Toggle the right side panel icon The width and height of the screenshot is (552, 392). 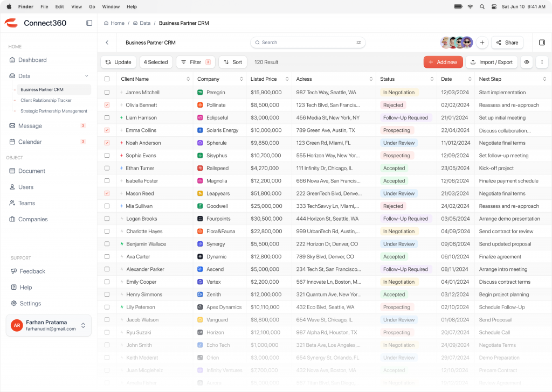tap(542, 43)
